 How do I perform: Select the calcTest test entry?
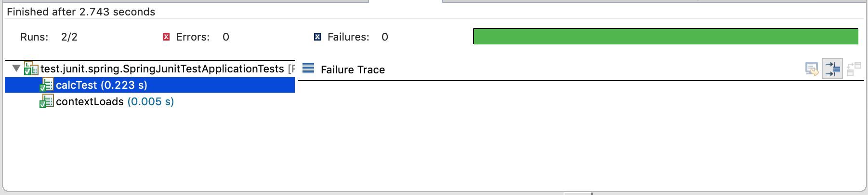[101, 85]
